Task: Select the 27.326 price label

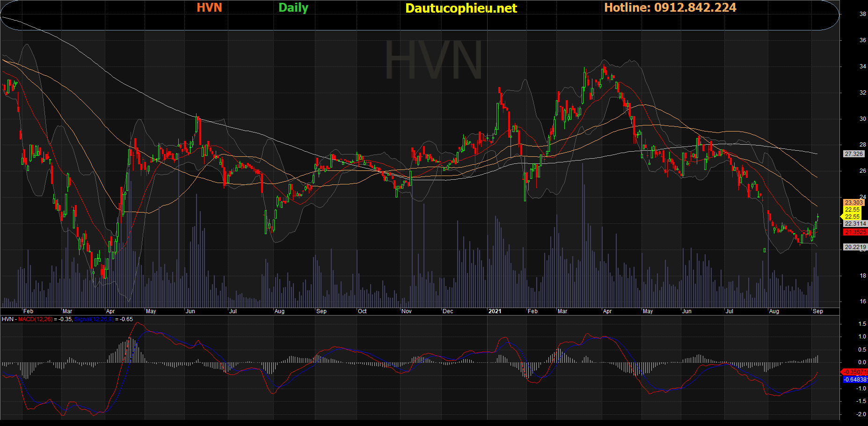Action: pos(853,154)
